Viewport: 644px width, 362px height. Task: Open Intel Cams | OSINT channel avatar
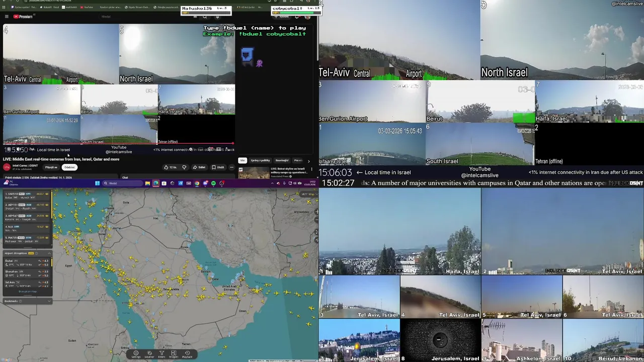[7, 167]
